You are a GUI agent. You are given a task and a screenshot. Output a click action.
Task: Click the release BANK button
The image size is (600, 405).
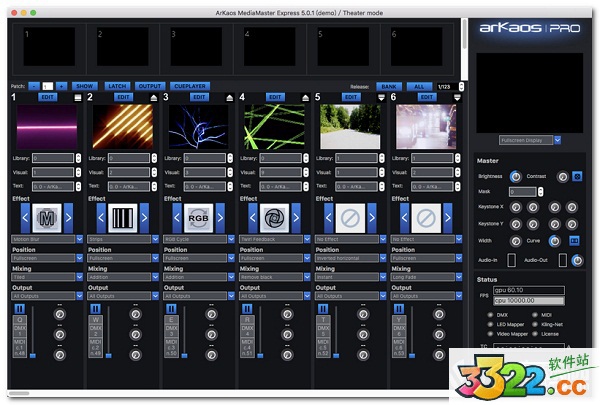coord(389,87)
